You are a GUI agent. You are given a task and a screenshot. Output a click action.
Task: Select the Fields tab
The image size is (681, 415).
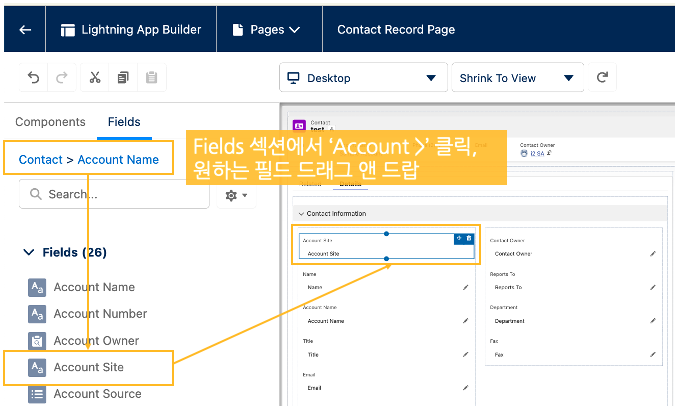point(124,122)
